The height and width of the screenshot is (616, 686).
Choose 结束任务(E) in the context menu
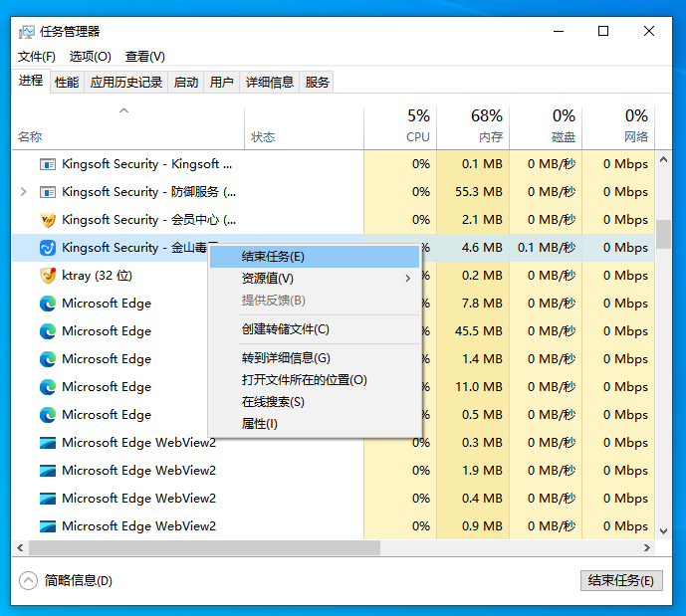point(315,257)
